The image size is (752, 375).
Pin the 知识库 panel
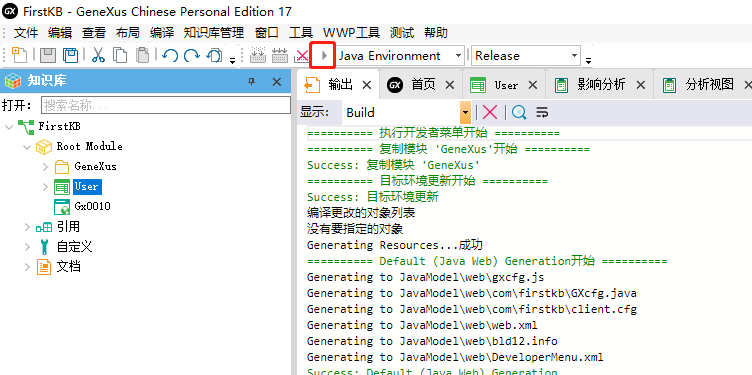pyautogui.click(x=251, y=82)
